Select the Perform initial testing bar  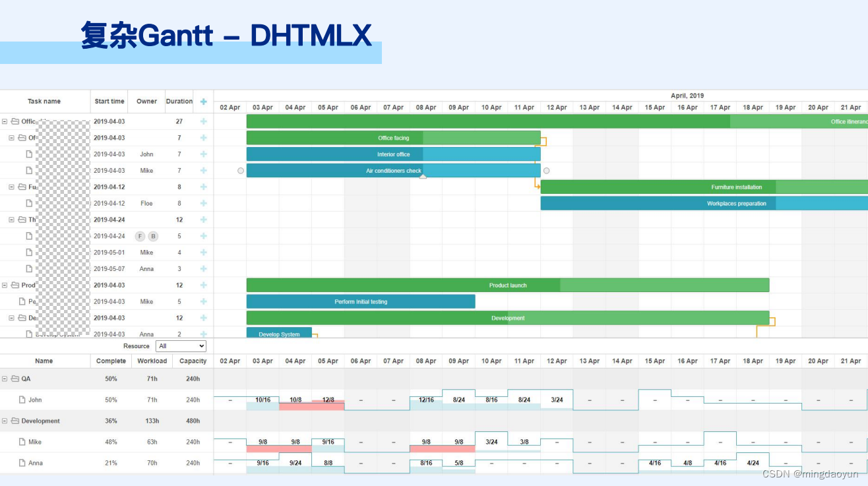(x=361, y=301)
